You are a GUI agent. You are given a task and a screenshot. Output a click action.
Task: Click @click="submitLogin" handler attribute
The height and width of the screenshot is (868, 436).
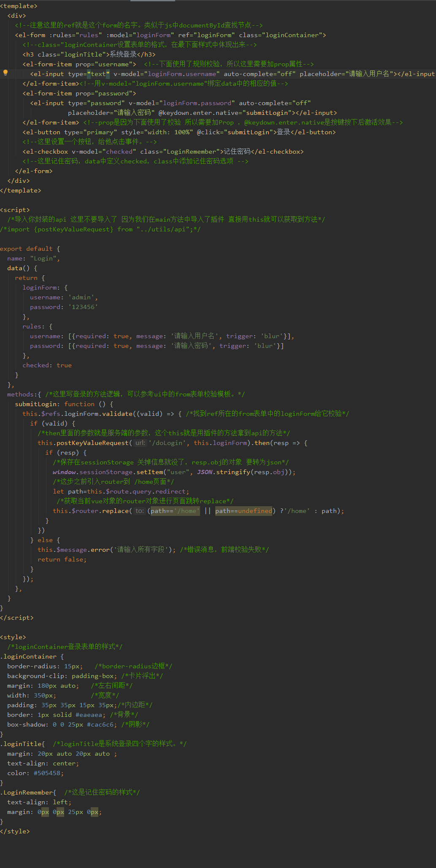(x=235, y=132)
